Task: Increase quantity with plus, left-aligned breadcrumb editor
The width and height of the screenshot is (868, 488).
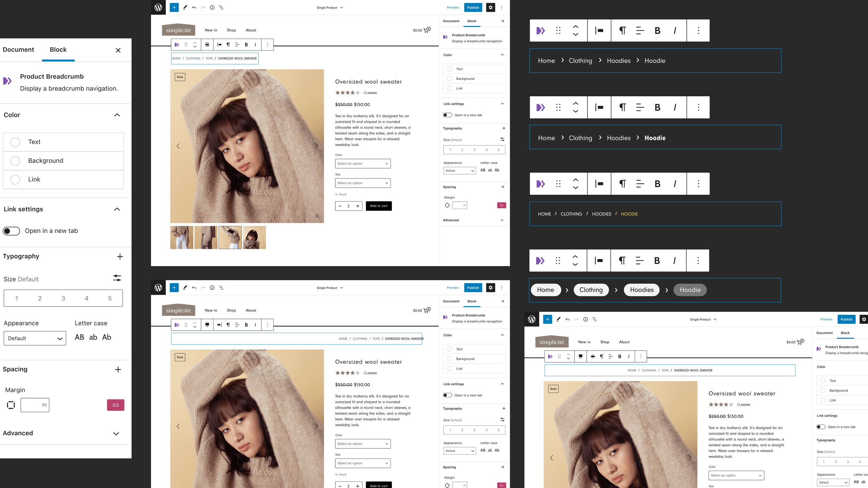Action: point(358,206)
